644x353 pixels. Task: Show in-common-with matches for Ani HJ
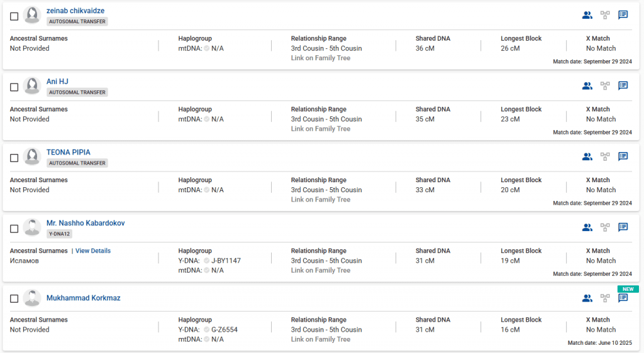pos(587,86)
